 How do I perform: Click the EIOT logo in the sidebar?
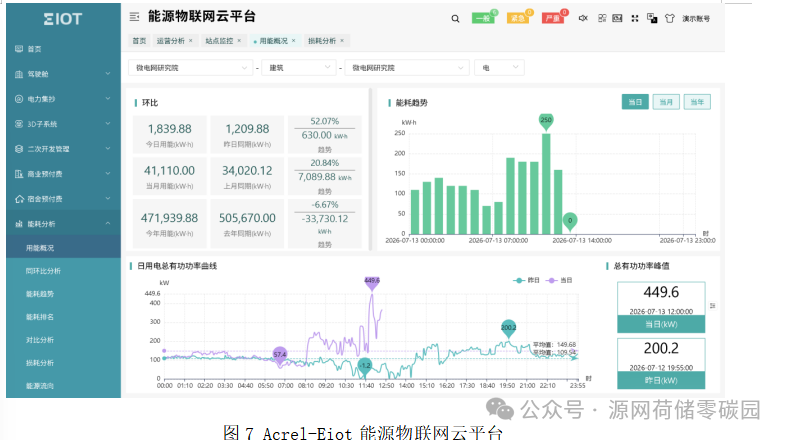click(63, 19)
